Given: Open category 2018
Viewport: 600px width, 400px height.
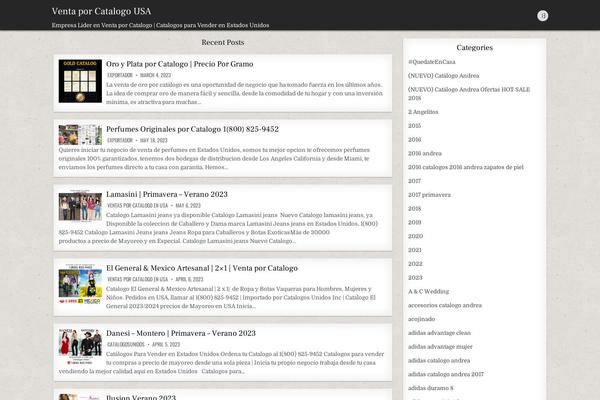Looking at the screenshot, I should (414, 208).
